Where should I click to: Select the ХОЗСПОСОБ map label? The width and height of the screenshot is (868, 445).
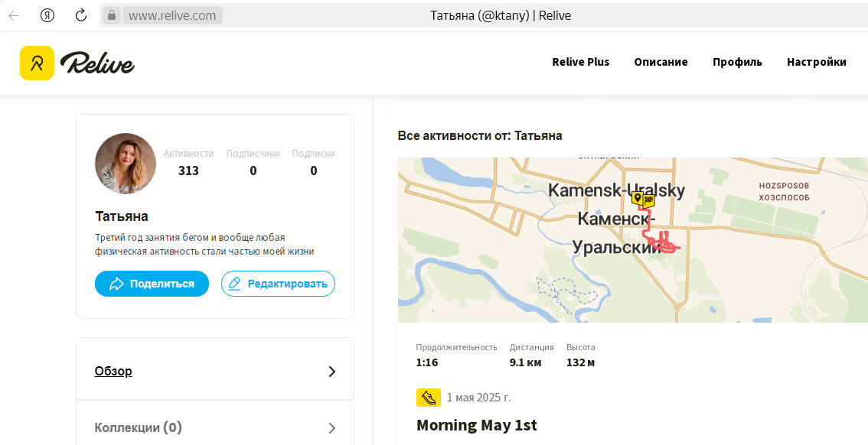pos(784,197)
